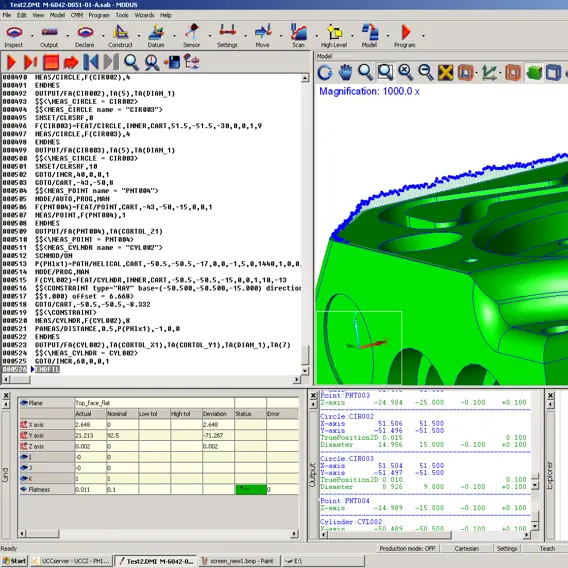568x568 pixels.
Task: Select the rotate model view tool
Action: click(x=325, y=72)
